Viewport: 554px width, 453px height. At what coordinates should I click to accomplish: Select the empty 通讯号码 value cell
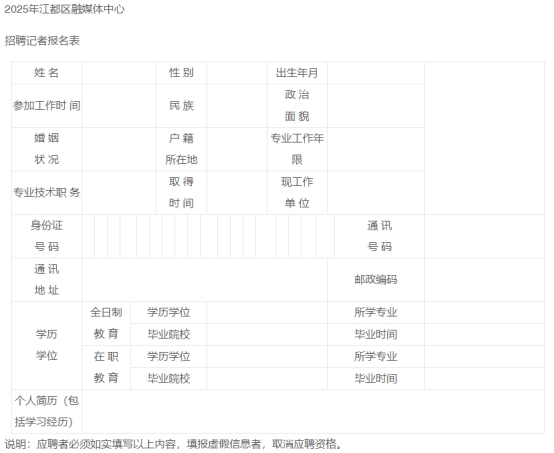[484, 236]
